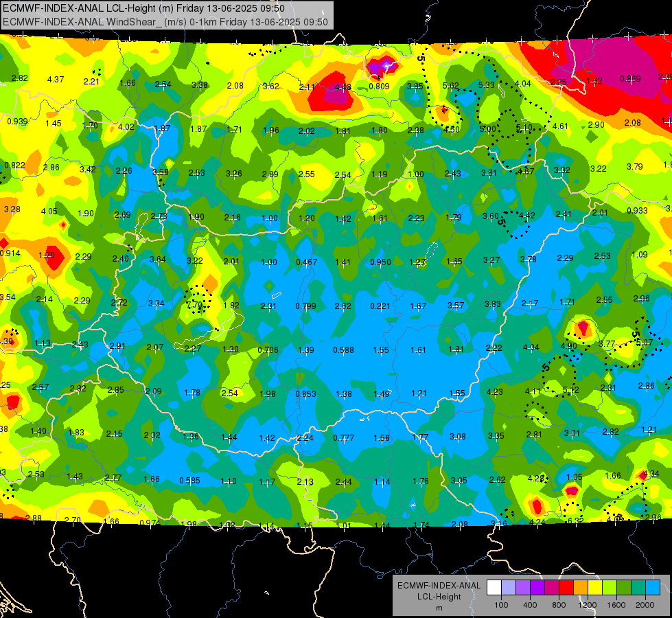Click the wind shear value 0.467
The width and height of the screenshot is (672, 618).
tap(307, 262)
